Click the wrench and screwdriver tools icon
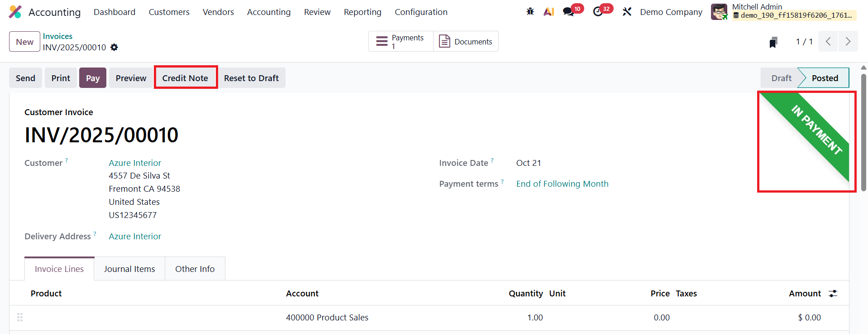Viewport: 868px width, 334px height. coord(627,12)
